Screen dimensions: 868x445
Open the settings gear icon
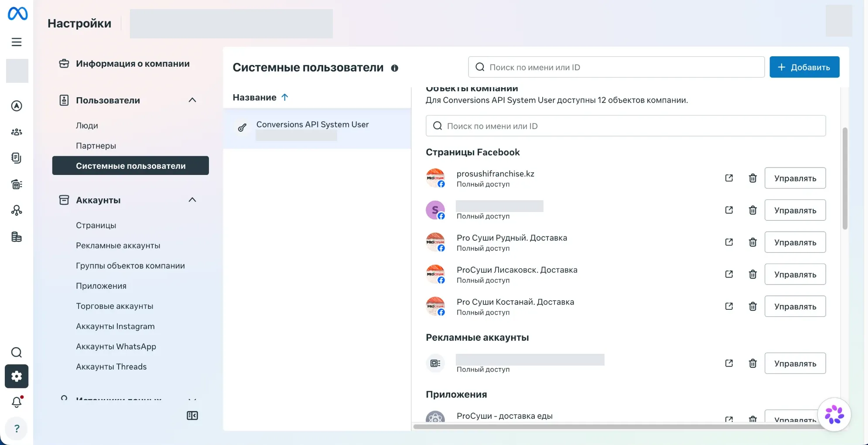17,376
